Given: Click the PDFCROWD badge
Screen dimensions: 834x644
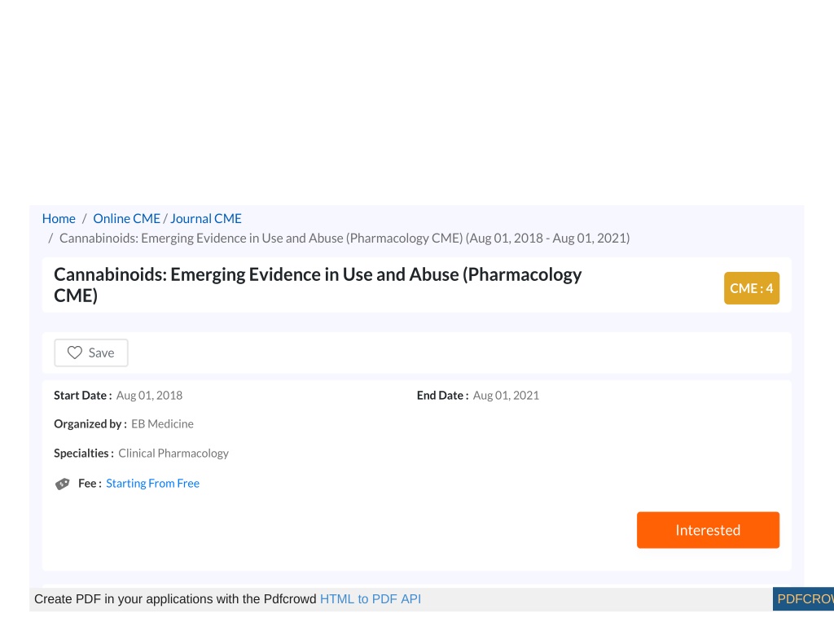Looking at the screenshot, I should pyautogui.click(x=803, y=599).
